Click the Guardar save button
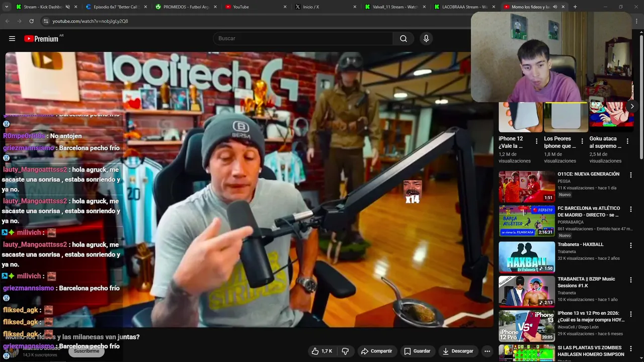Image resolution: width=644 pixels, height=362 pixels. click(x=417, y=351)
